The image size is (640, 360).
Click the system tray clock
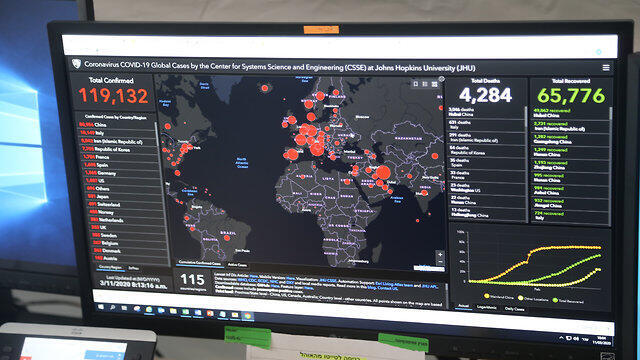click(602, 340)
